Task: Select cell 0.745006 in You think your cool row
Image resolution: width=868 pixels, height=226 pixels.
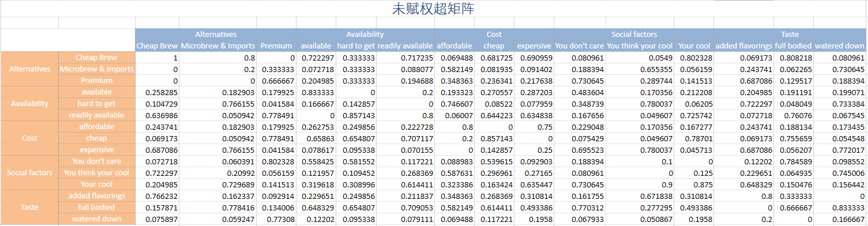Action: [x=840, y=173]
